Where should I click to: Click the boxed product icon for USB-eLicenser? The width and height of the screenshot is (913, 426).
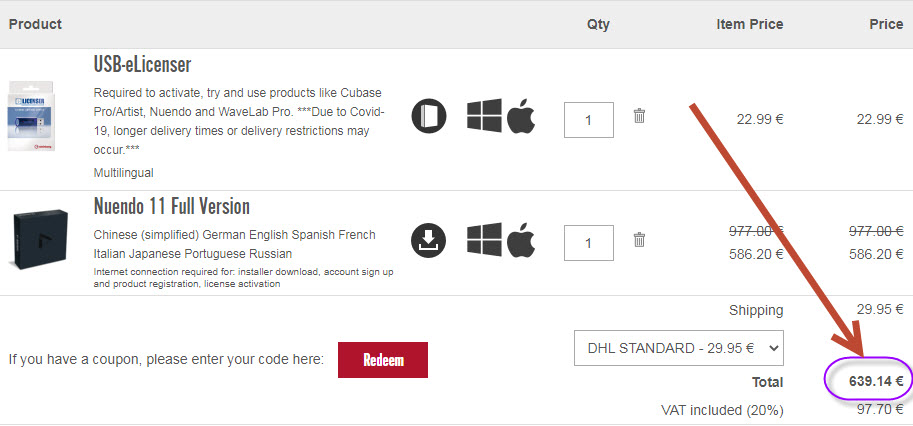[428, 117]
